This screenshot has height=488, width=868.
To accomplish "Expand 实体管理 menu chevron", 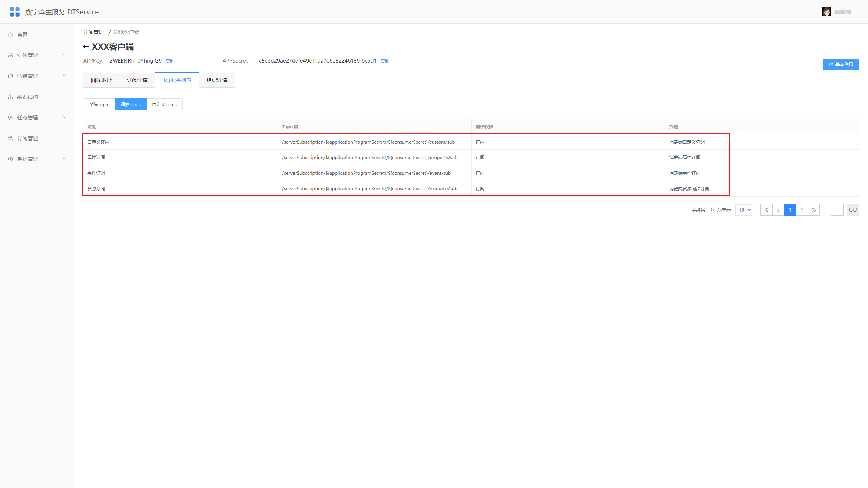I will pos(64,55).
